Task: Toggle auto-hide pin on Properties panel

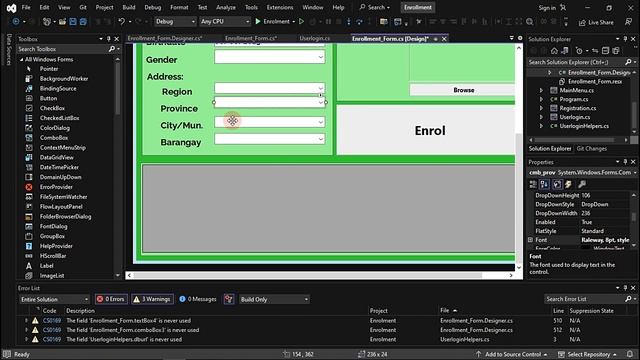Action: point(625,162)
